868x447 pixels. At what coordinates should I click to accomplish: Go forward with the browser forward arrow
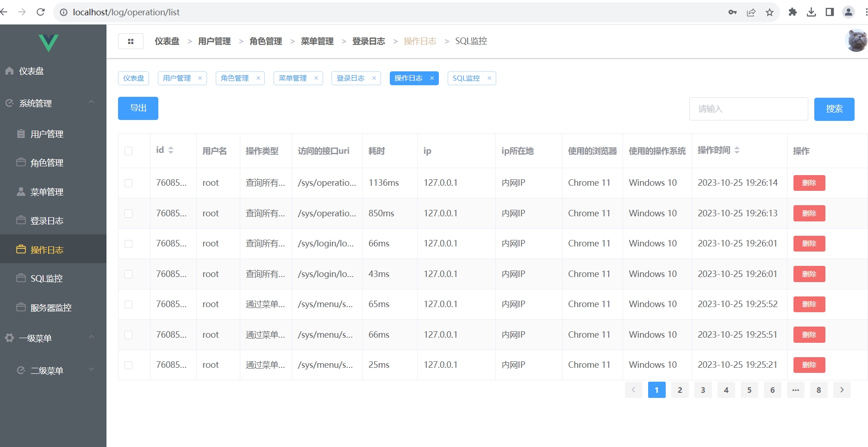click(x=22, y=12)
